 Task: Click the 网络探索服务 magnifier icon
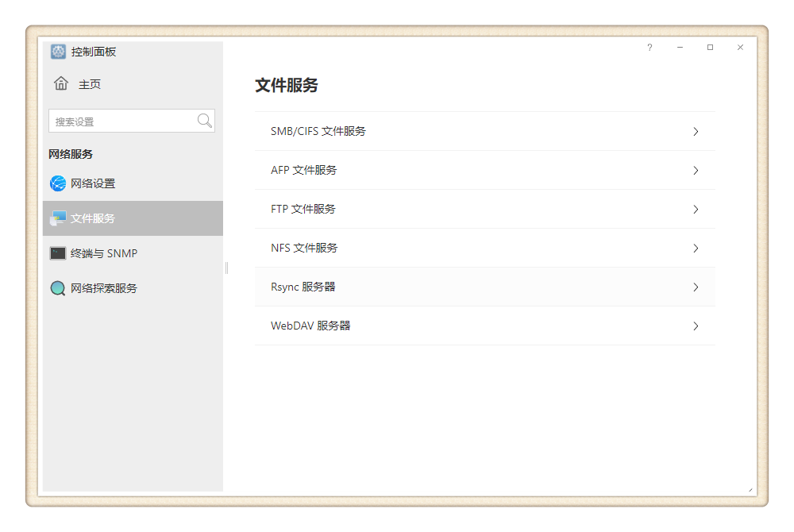[58, 288]
